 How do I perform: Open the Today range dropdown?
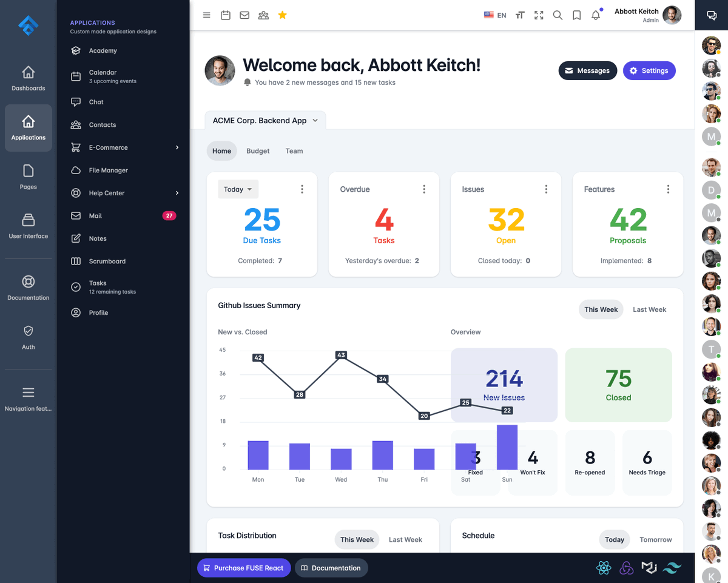coord(238,189)
